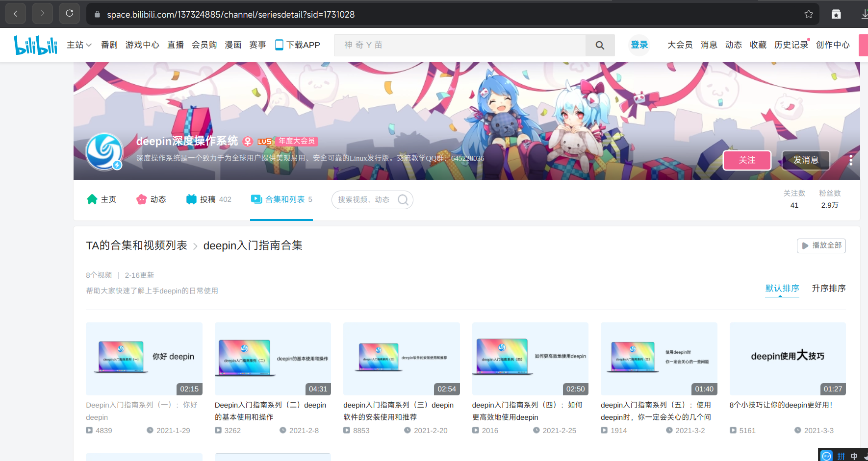
Task: Click the 下载APP icon in the navigation
Action: (x=280, y=45)
